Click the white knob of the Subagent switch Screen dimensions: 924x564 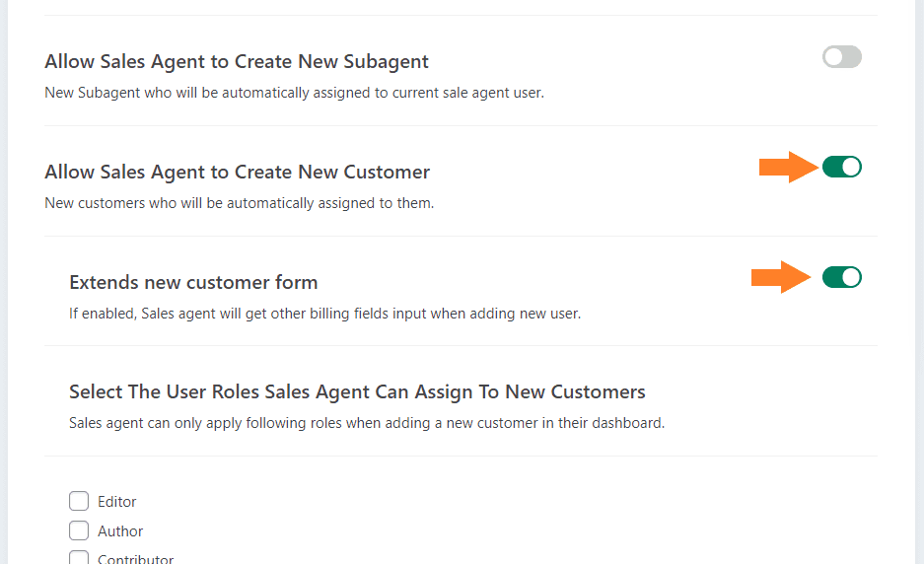pyautogui.click(x=833, y=57)
